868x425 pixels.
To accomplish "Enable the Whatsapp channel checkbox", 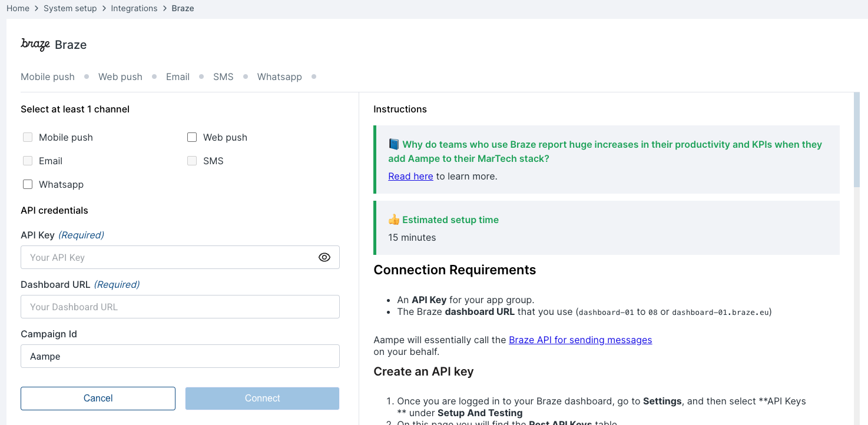I will (28, 184).
